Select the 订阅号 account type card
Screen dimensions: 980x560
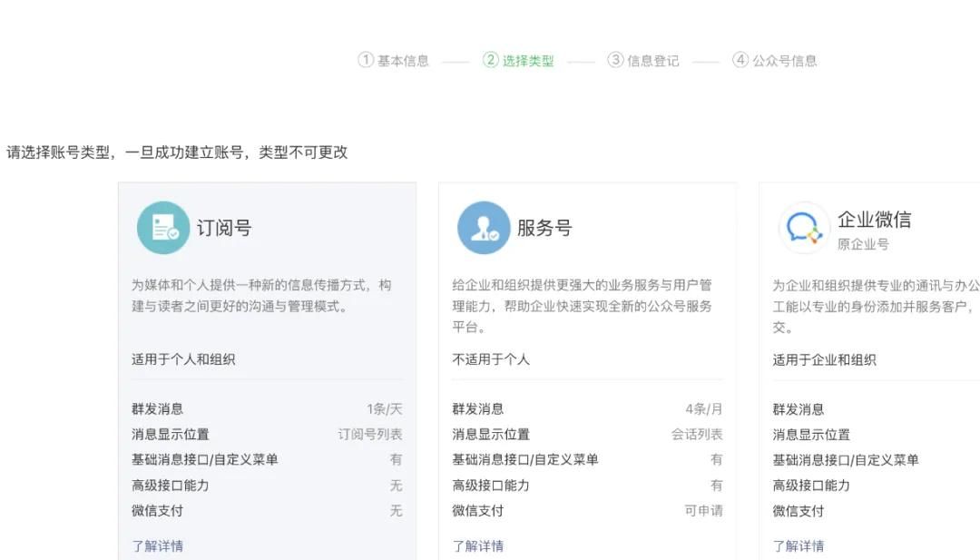tap(267, 363)
